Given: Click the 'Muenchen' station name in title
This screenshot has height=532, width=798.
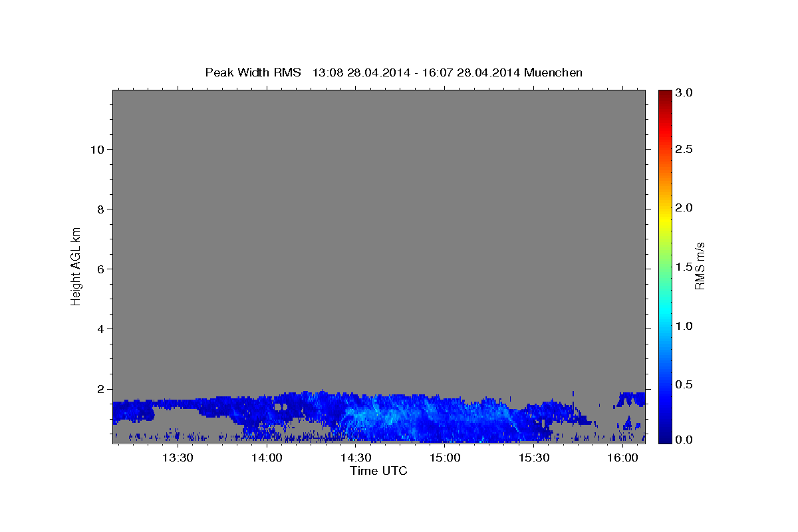Looking at the screenshot, I should pyautogui.click(x=553, y=72).
